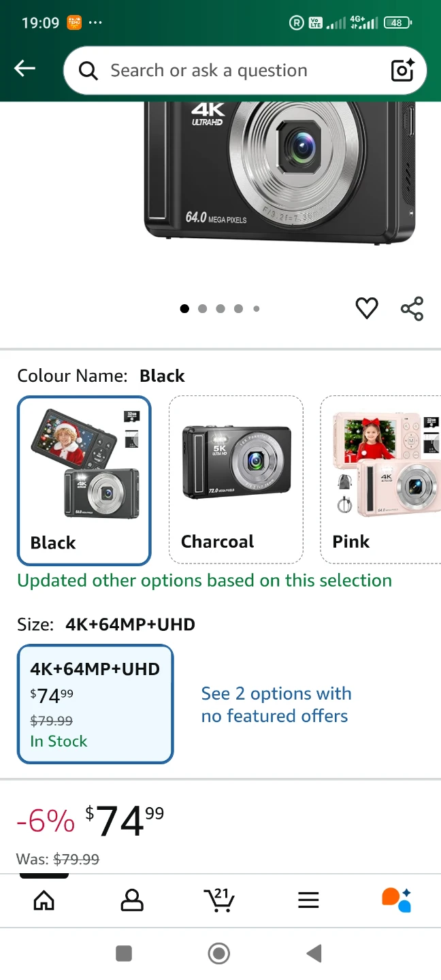Tap the back arrow icon

click(x=25, y=68)
